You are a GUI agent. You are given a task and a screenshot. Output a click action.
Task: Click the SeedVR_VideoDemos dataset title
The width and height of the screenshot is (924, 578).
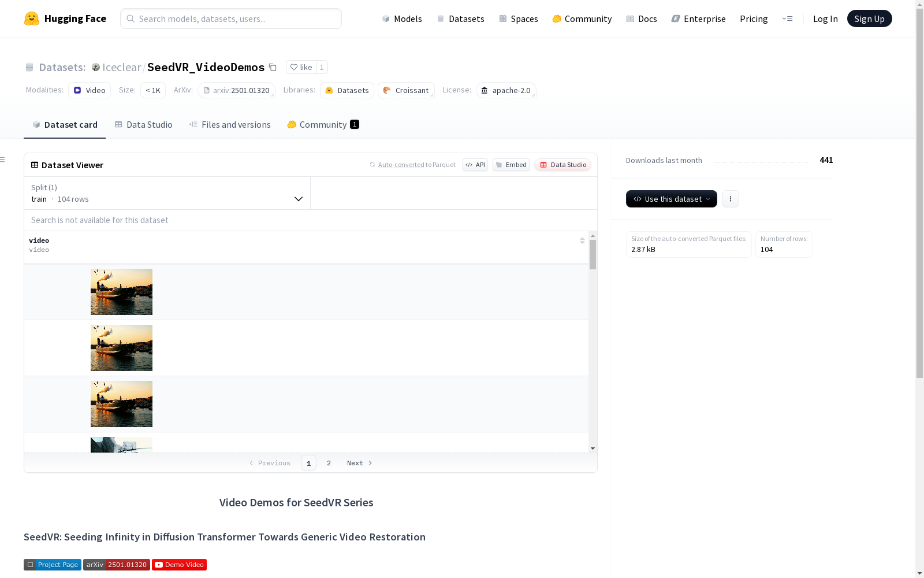206,67
